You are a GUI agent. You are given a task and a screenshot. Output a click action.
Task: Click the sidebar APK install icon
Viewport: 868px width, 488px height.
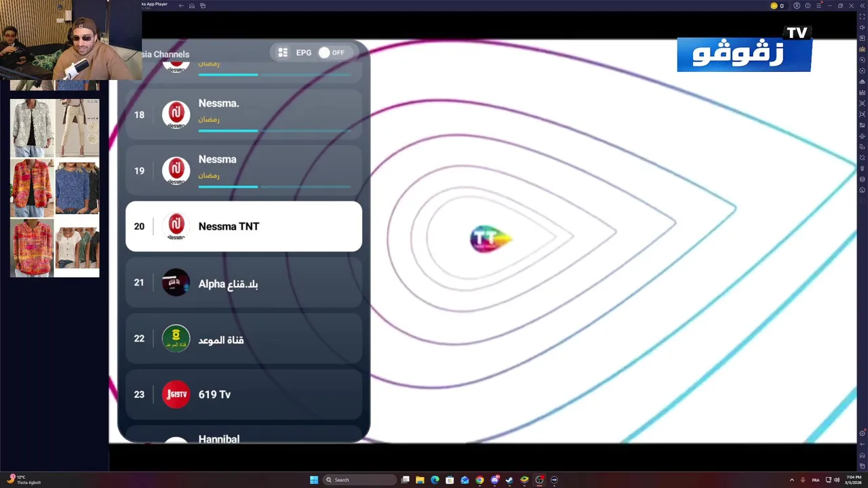(862, 92)
